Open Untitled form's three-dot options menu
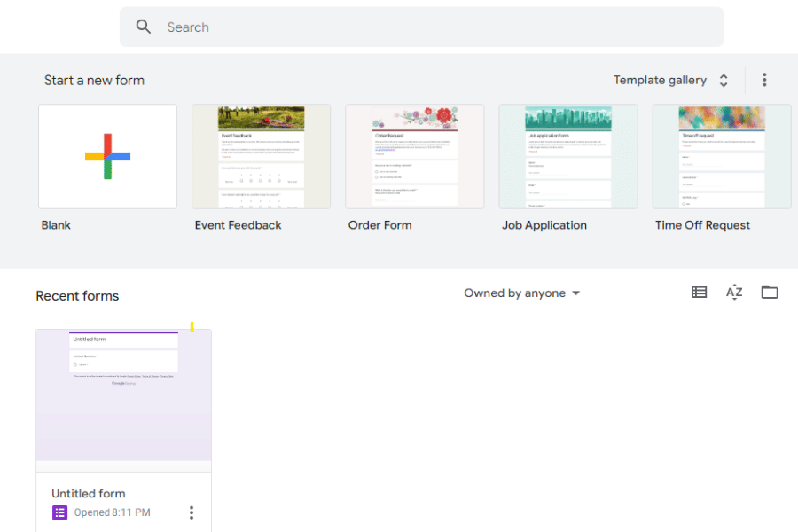 [191, 512]
